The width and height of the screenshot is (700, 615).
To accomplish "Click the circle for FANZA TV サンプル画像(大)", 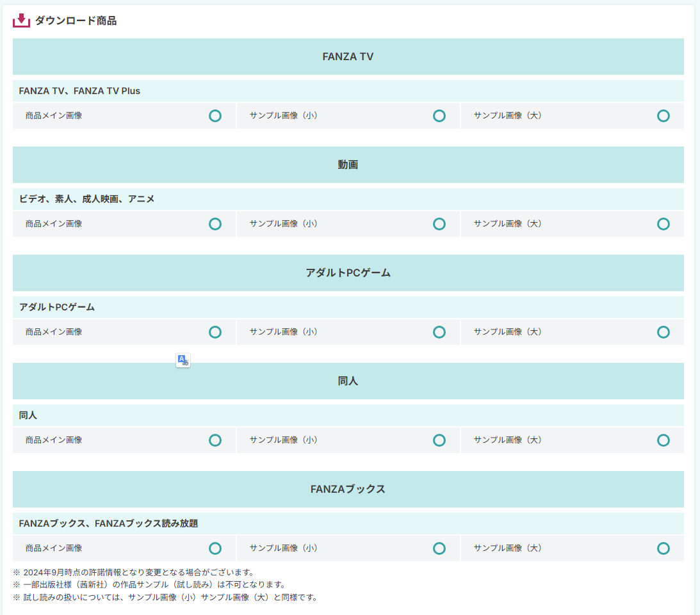I will click(x=663, y=116).
